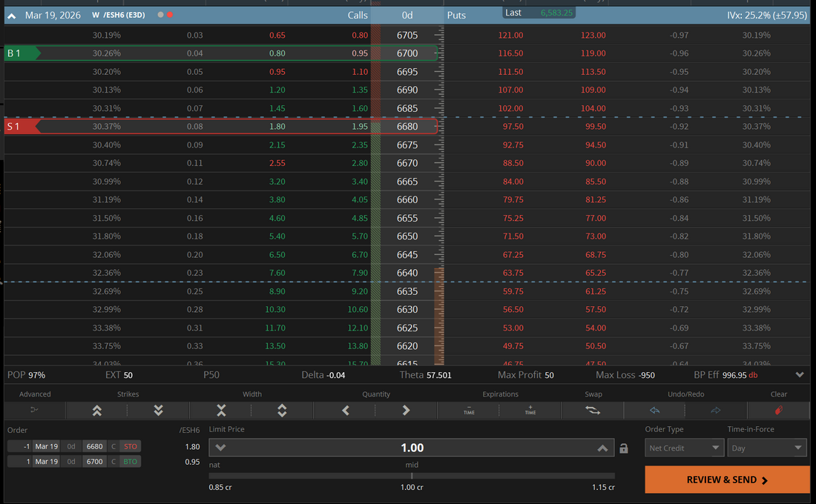Click the Swap legs icon

593,410
